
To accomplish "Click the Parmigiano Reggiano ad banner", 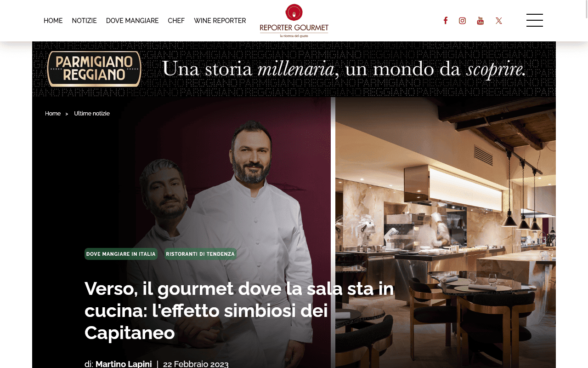I will (x=294, y=69).
